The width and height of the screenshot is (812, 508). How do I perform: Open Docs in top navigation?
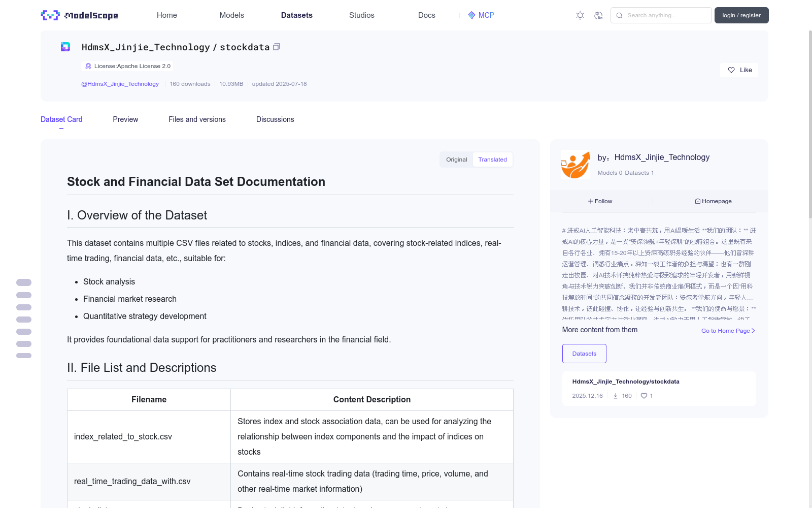pyautogui.click(x=427, y=15)
